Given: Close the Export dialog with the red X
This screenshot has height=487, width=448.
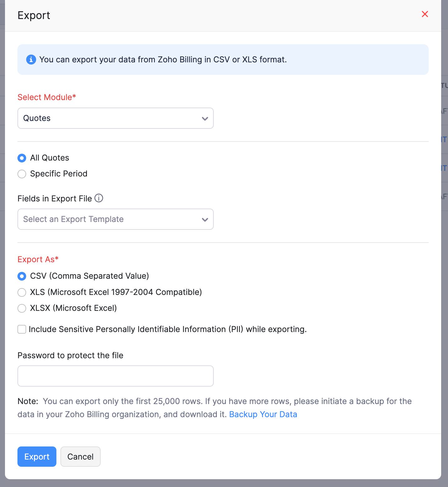Looking at the screenshot, I should click(425, 14).
